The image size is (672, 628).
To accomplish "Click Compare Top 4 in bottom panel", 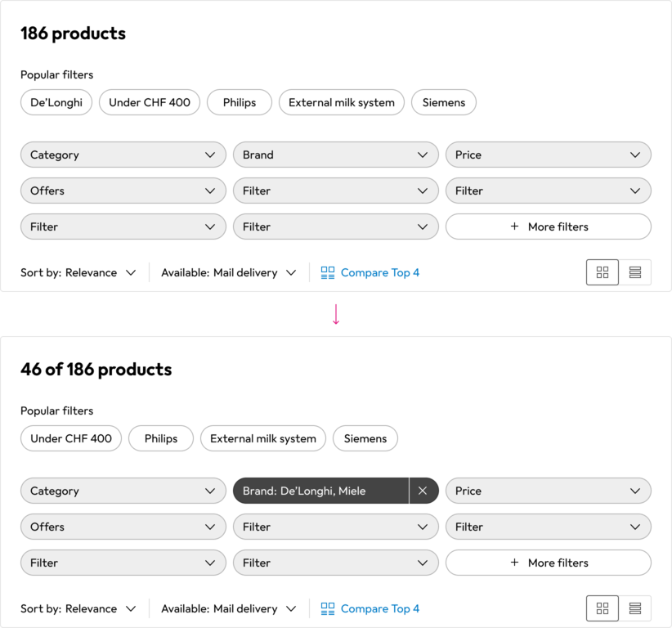I will tap(370, 608).
